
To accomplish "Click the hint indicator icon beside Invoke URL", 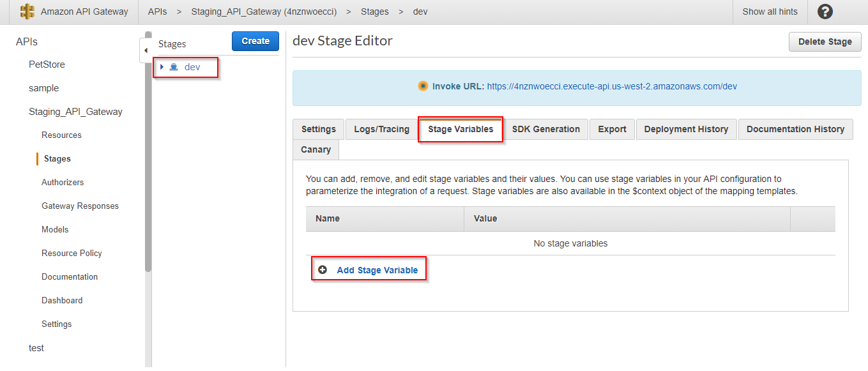I will point(422,85).
